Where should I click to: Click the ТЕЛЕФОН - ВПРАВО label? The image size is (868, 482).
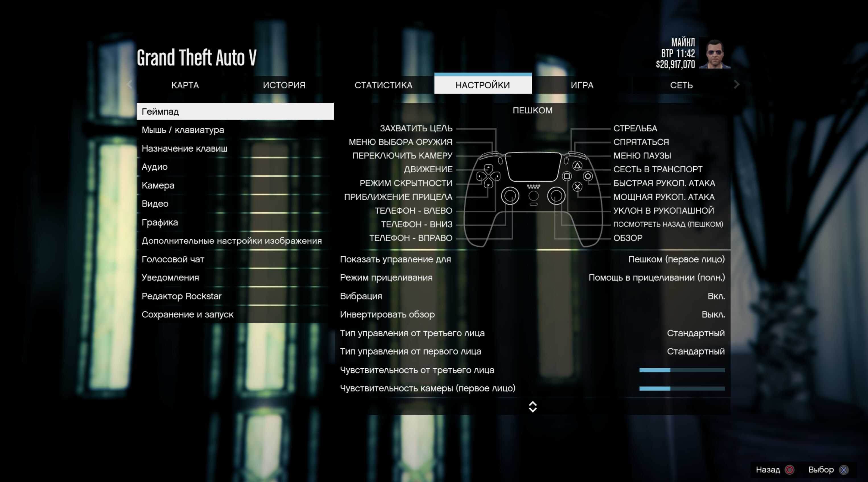(411, 238)
